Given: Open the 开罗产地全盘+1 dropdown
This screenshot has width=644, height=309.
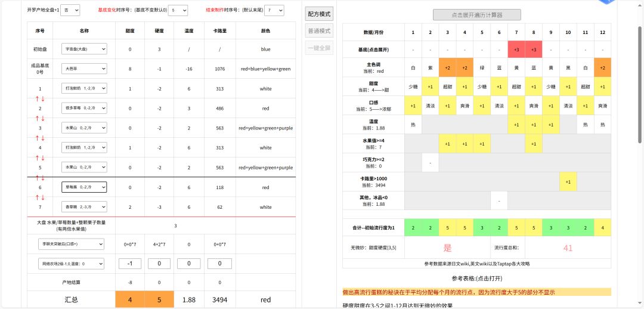Looking at the screenshot, I should click(71, 11).
